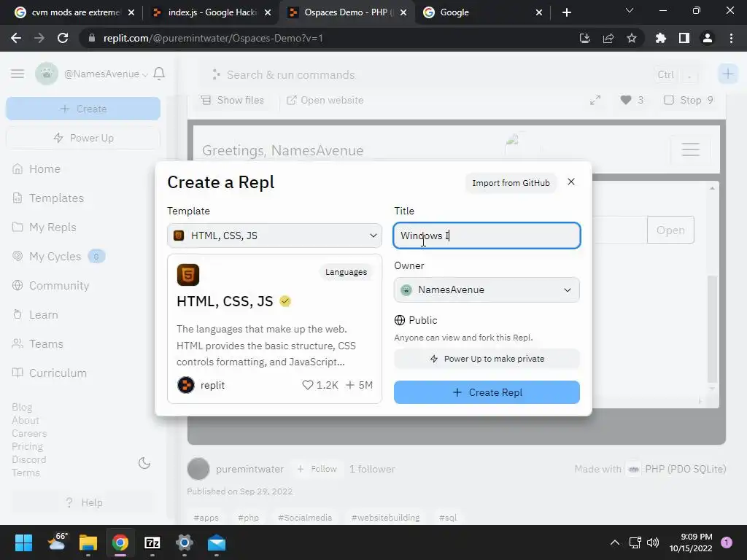
Task: Click the Create Repl button
Action: (487, 392)
